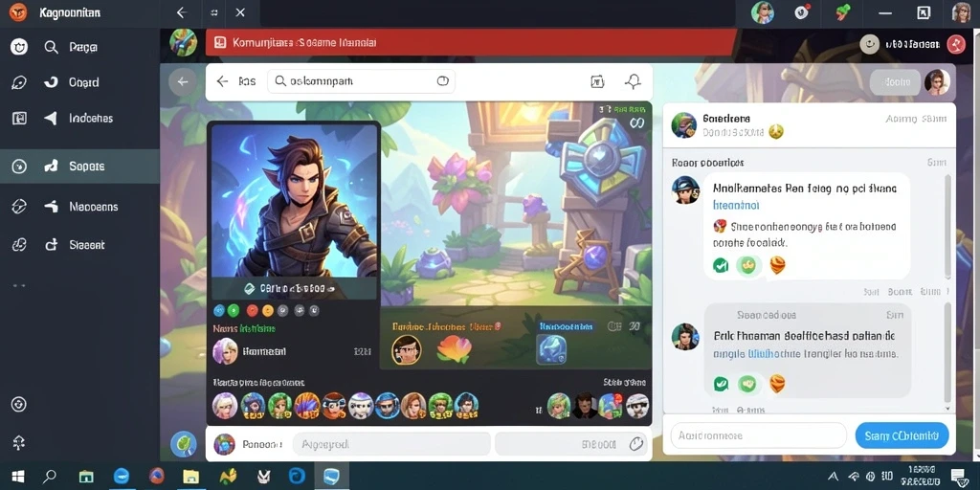Click the smiley circle icon near sidebar bottom
Viewport: 980px width, 490px height.
click(x=19, y=405)
